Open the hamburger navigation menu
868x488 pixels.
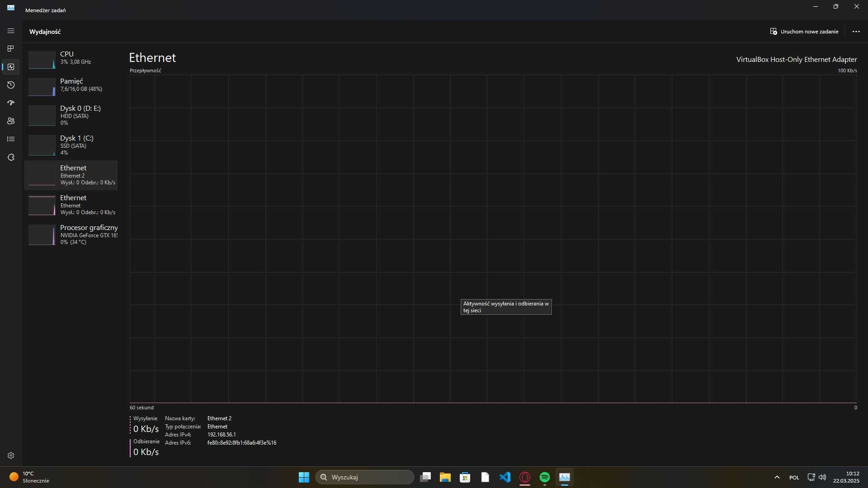[11, 31]
